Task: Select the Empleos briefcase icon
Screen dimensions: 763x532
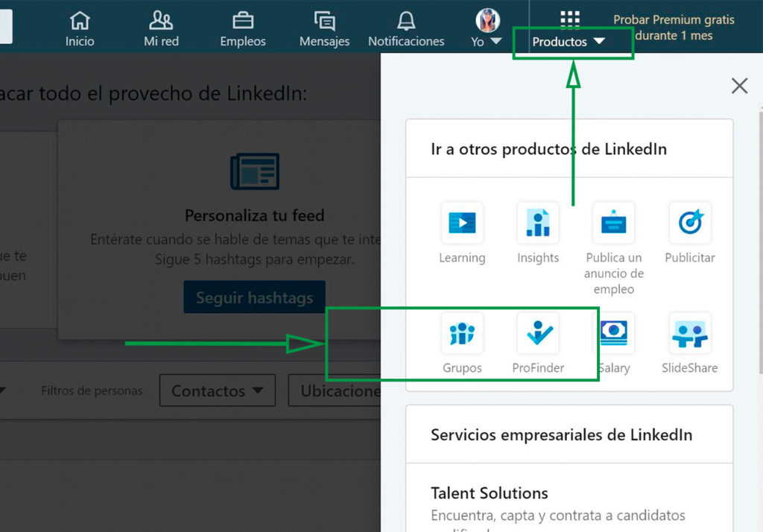Action: [x=242, y=26]
